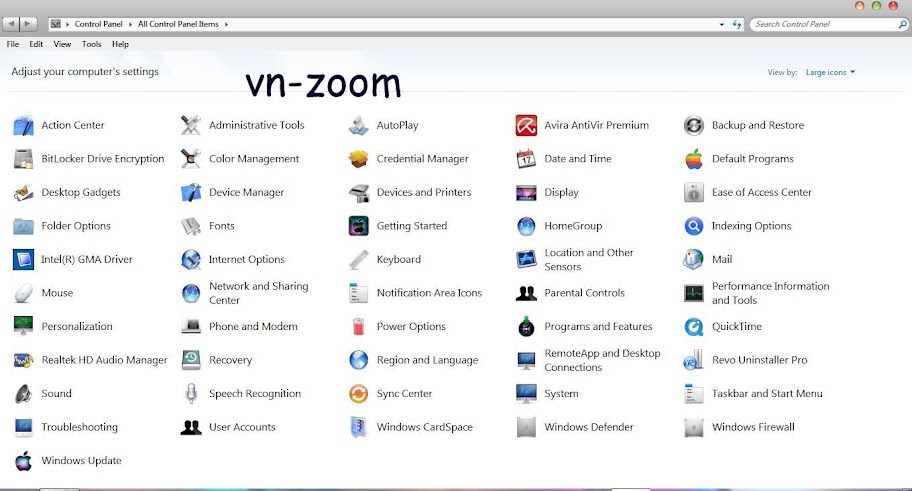Screen dimensions: 912x491
Task: Click the BitLocker Drive Encryption icon
Action: (x=23, y=159)
